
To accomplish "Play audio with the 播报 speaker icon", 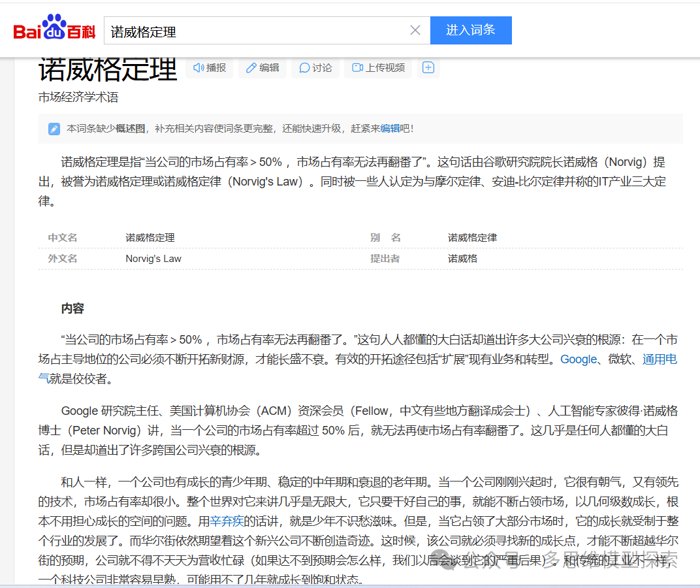I will (210, 68).
